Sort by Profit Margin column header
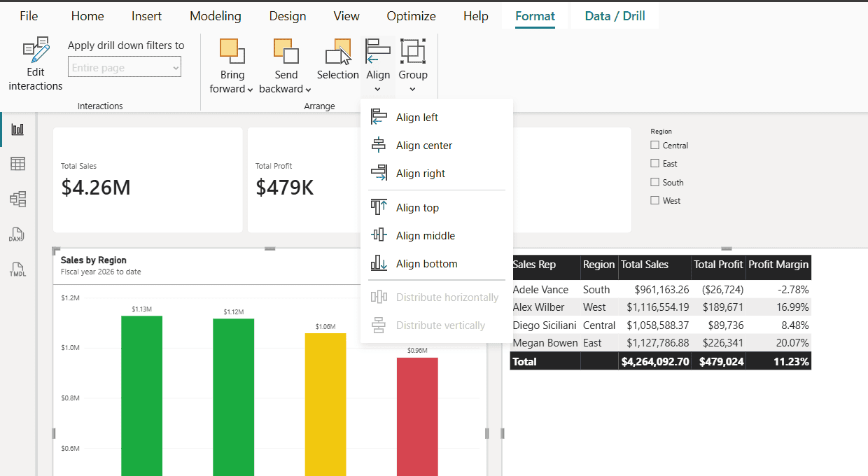 (x=778, y=265)
